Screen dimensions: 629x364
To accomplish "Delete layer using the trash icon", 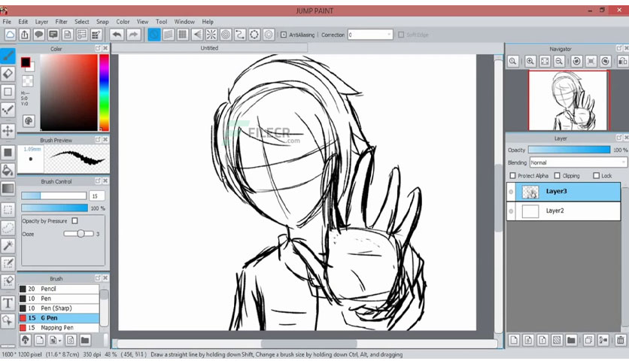I will (x=620, y=341).
